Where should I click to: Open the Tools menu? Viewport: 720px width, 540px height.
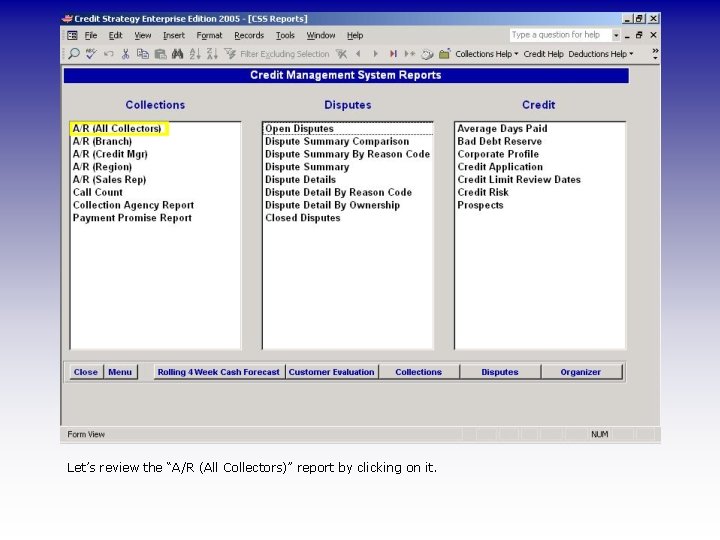point(285,35)
